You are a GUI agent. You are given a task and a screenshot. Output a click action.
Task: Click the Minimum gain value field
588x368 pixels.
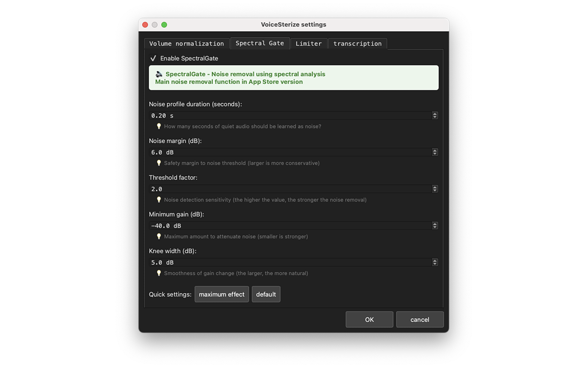286,225
